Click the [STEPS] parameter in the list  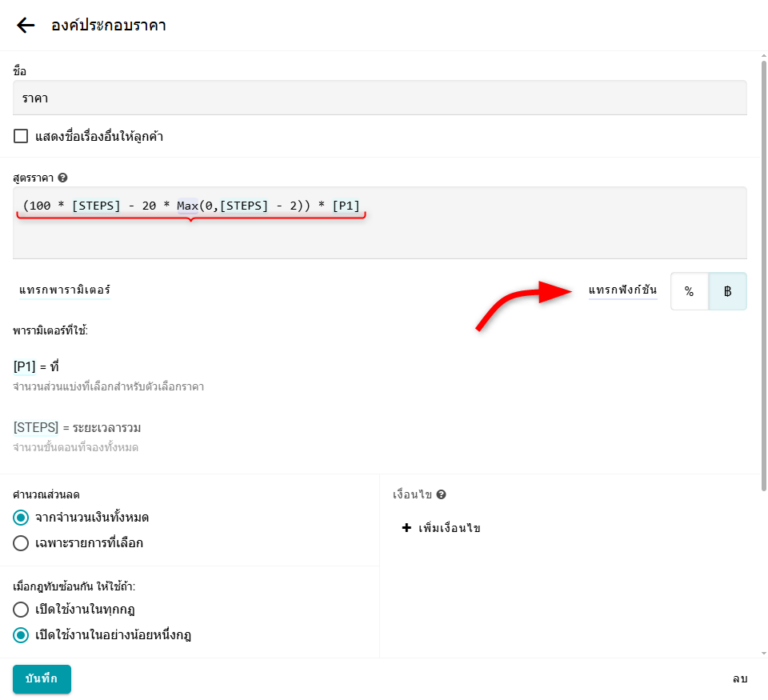coord(35,427)
